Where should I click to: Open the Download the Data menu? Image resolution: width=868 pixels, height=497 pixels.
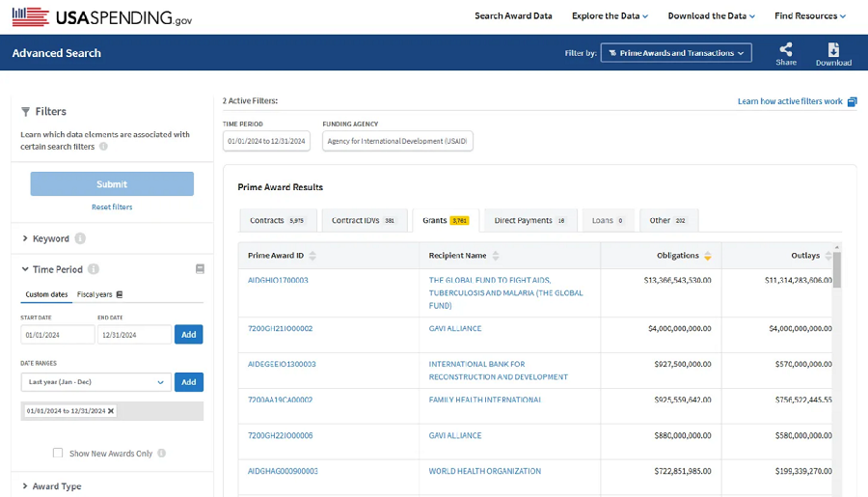pyautogui.click(x=711, y=16)
